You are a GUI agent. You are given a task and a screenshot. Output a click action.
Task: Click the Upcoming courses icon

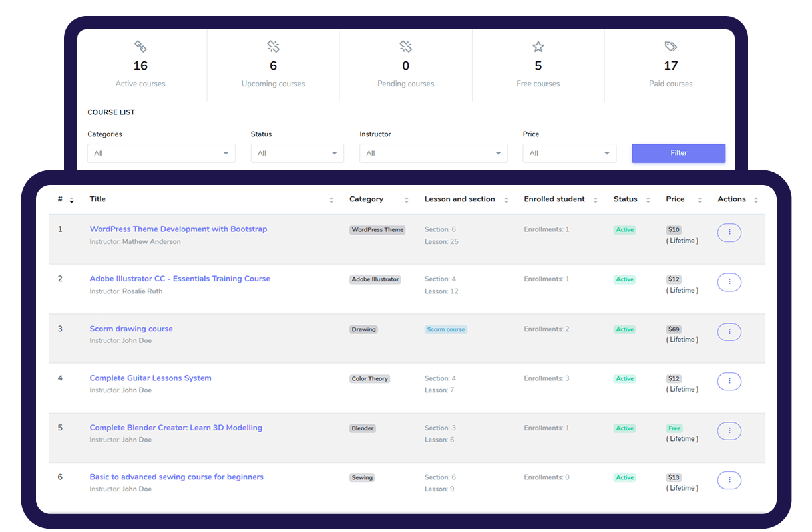[x=273, y=47]
